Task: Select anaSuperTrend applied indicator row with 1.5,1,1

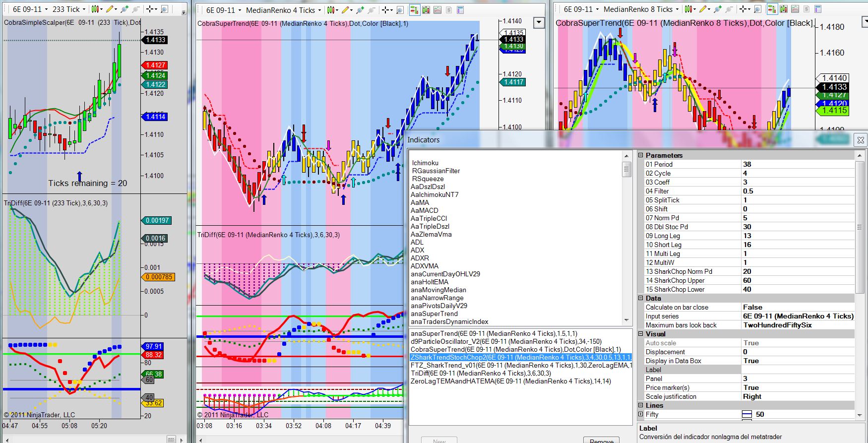Action: pyautogui.click(x=520, y=333)
